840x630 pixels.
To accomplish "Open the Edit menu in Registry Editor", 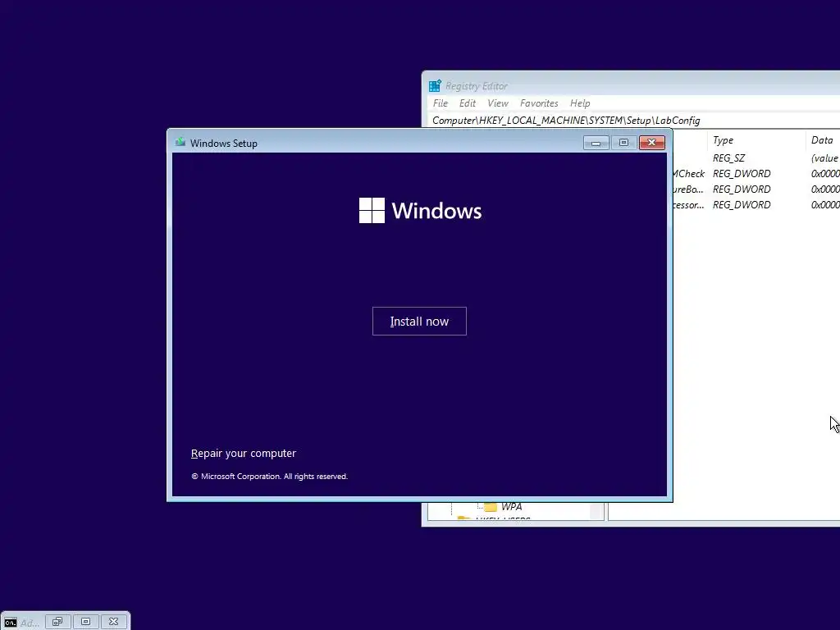I will click(467, 103).
